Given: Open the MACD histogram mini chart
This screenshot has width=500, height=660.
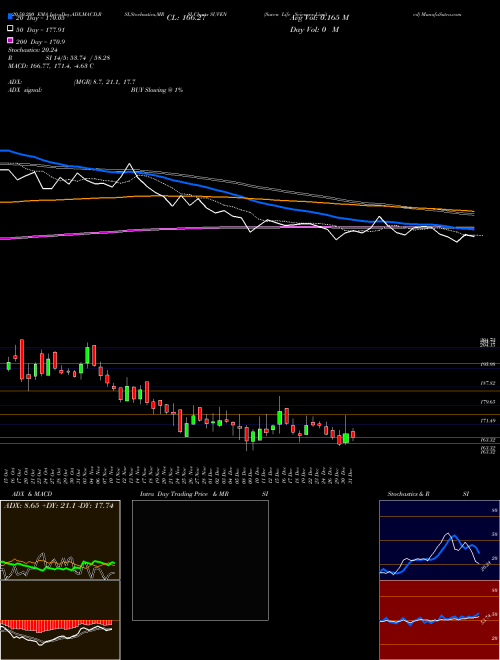Looking at the screenshot, I should coord(60,620).
